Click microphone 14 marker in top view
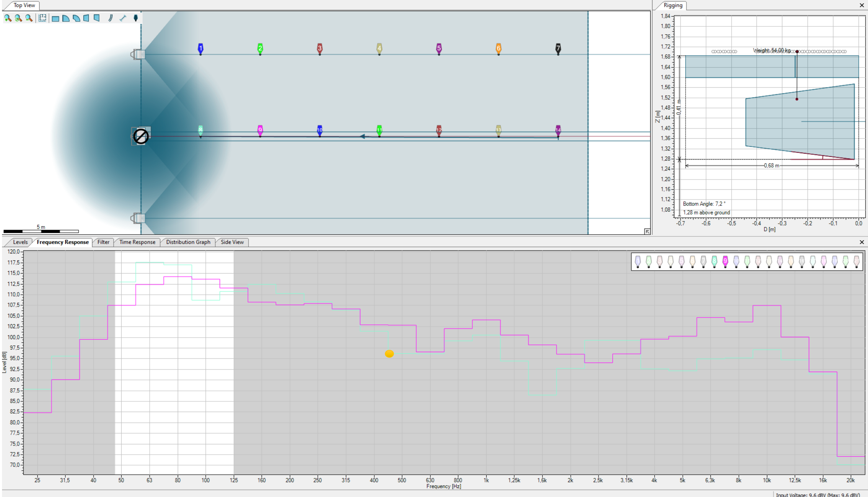The width and height of the screenshot is (868, 497). [x=558, y=130]
